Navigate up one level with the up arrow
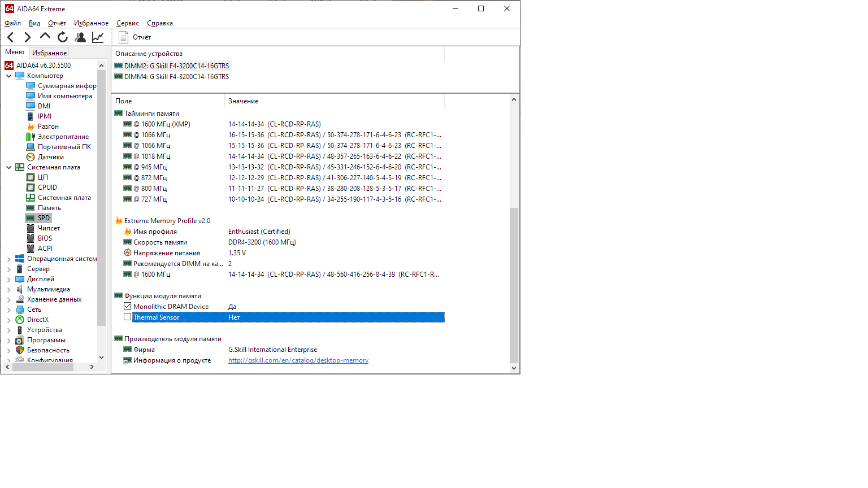Screen dimensions: 868x488 pos(45,37)
